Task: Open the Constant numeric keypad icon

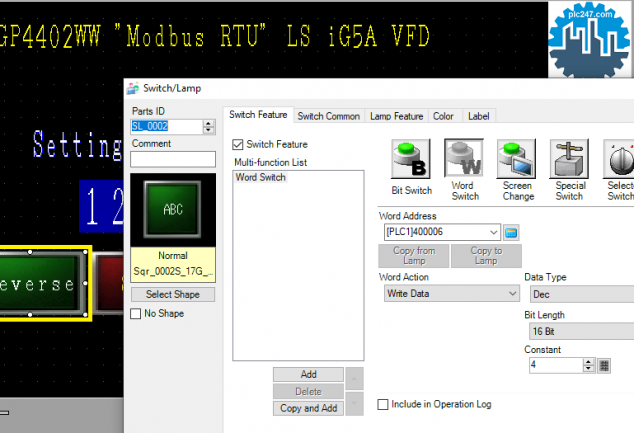Action: (604, 365)
